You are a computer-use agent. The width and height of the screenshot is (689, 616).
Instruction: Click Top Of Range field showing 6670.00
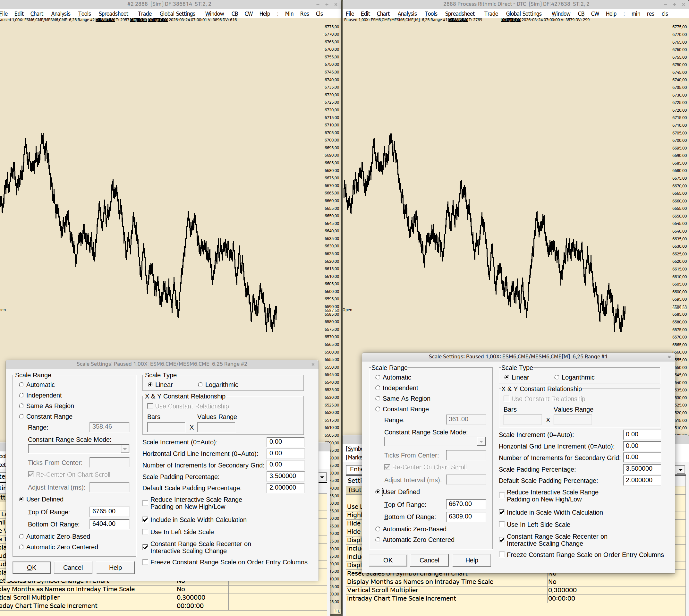coord(466,504)
